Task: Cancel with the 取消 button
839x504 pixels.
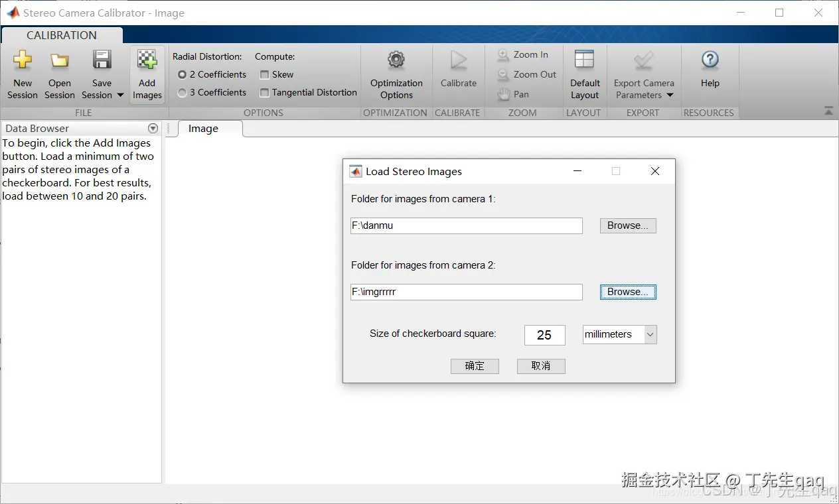Action: tap(541, 366)
